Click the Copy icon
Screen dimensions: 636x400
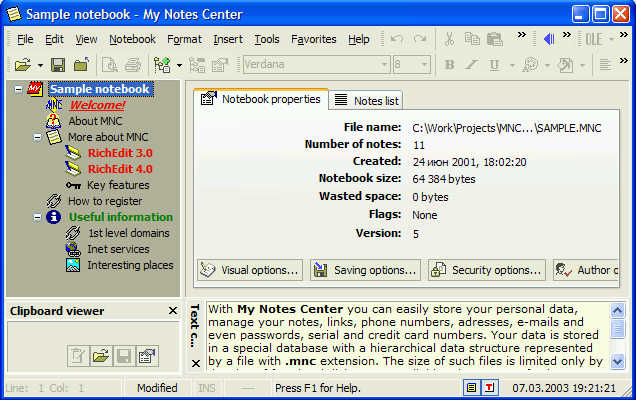coord(472,39)
